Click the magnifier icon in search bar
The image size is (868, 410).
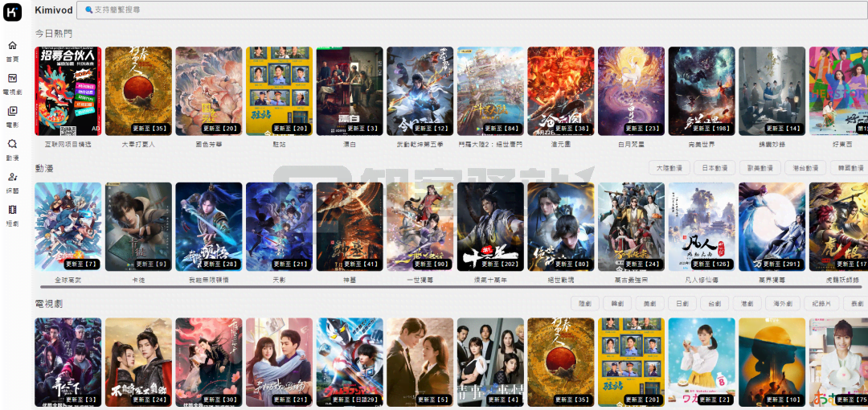tap(88, 10)
